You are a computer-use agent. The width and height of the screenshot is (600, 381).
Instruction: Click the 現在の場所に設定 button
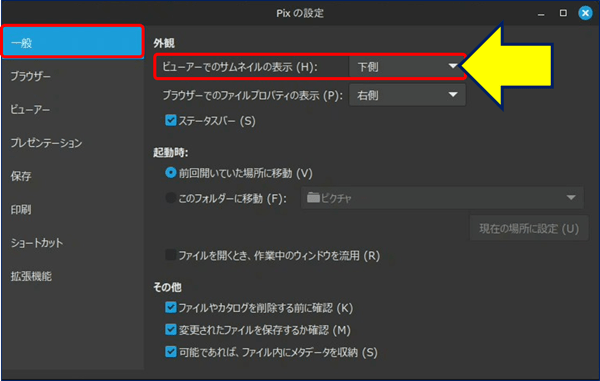[x=529, y=228]
